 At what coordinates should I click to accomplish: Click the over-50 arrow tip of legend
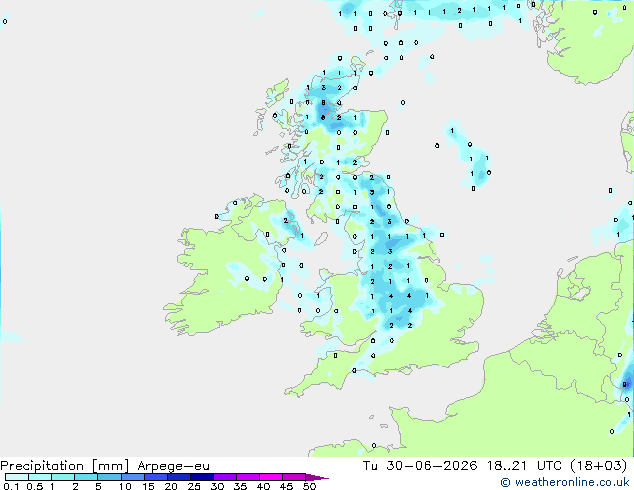317,477
